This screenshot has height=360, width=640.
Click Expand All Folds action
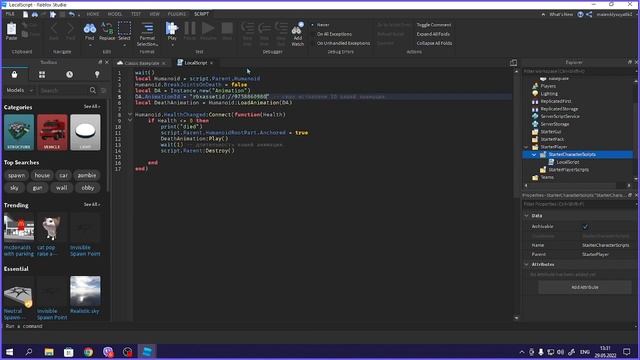[x=433, y=34]
